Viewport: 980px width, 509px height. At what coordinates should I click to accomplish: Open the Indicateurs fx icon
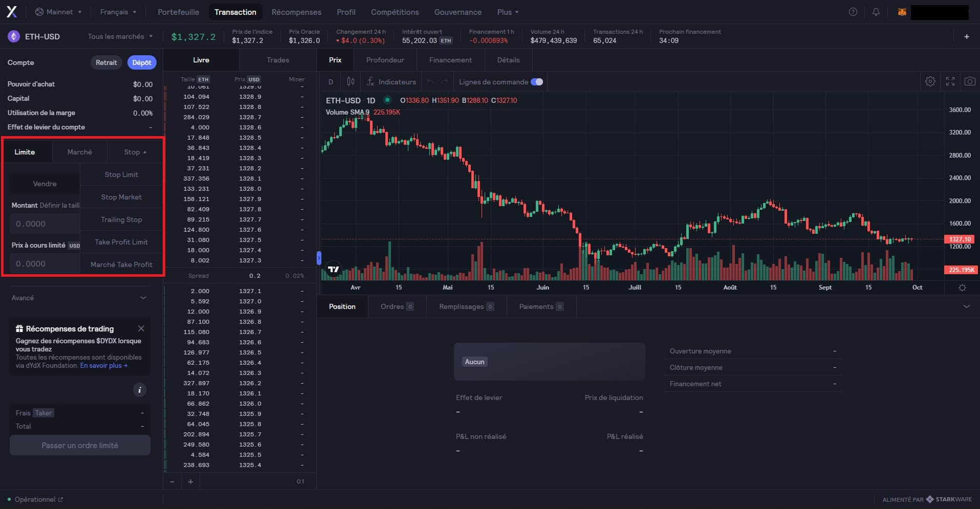[x=371, y=82]
